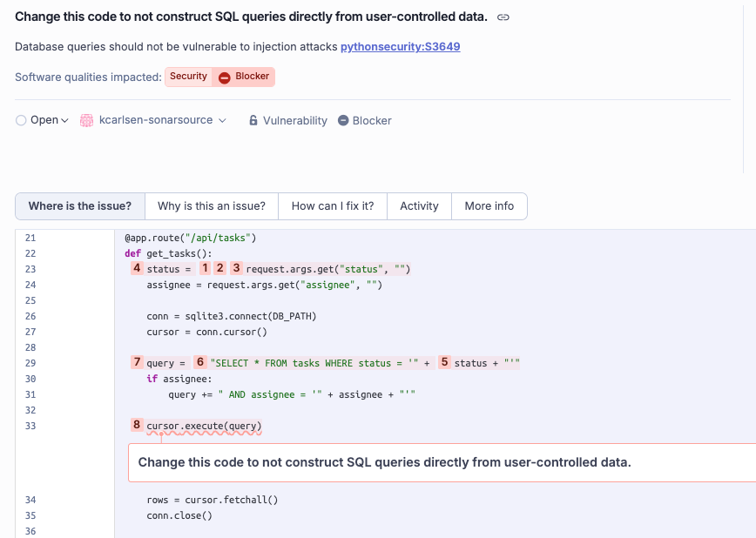Open the pythonsecurity:S3649 rule link
Viewport: 756px width, 538px height.
coord(400,47)
